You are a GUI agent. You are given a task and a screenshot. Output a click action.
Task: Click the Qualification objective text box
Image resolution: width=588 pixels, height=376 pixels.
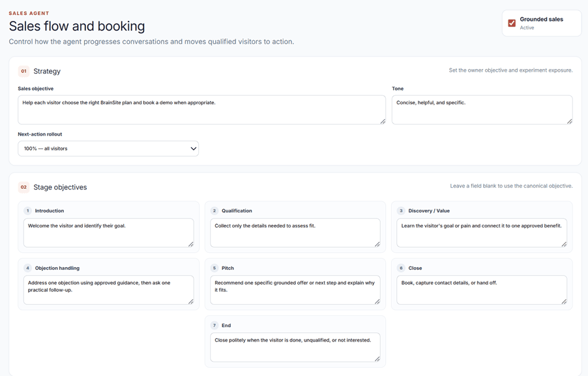295,233
